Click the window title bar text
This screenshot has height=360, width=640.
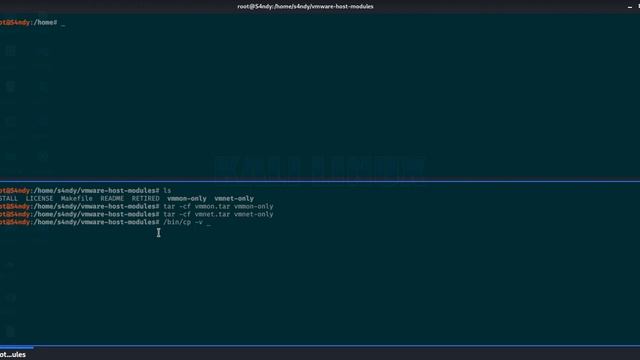305,7
